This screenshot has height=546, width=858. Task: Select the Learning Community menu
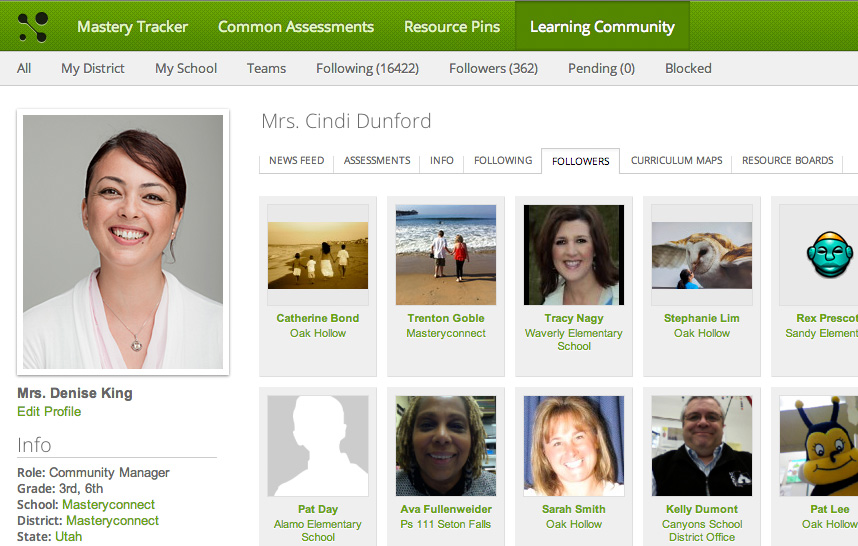click(602, 27)
